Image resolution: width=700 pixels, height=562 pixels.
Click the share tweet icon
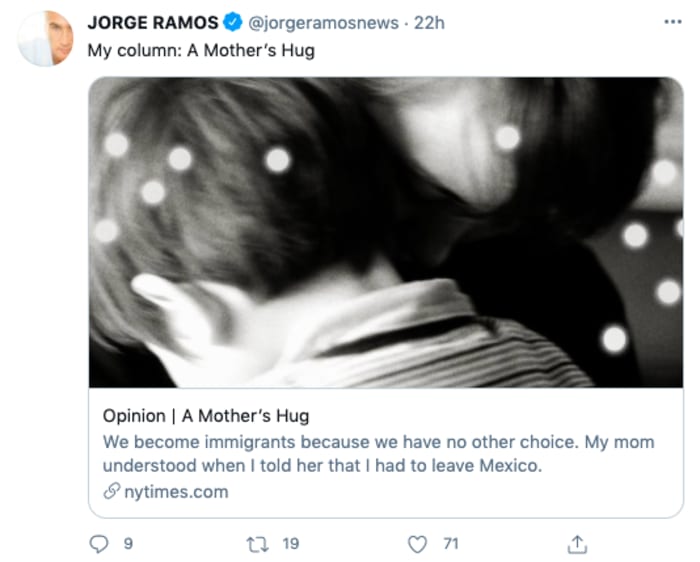[577, 544]
